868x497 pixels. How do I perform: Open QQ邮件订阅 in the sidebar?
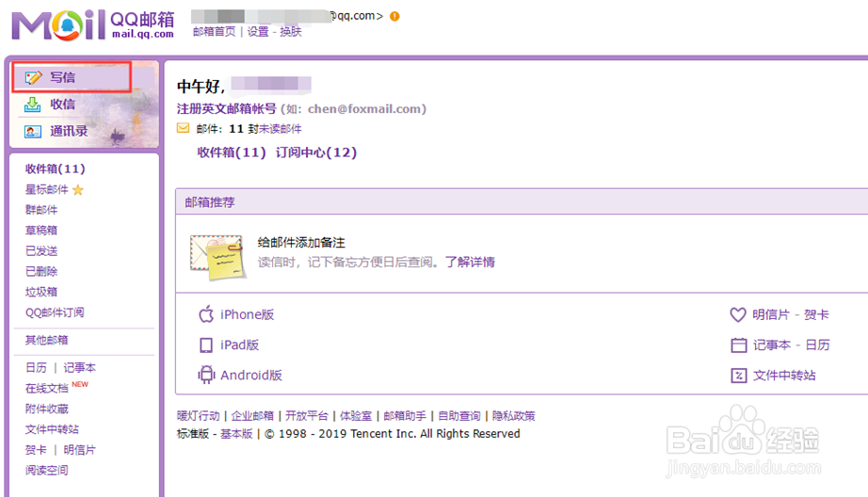point(55,313)
